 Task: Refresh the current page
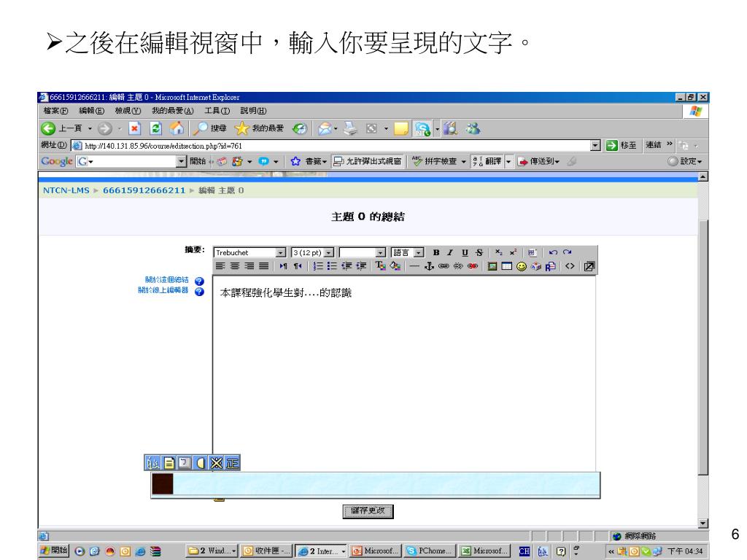pos(156,128)
